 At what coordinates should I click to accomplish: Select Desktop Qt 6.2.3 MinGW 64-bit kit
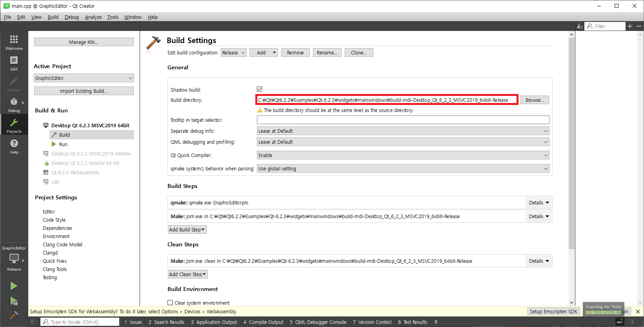(x=85, y=163)
